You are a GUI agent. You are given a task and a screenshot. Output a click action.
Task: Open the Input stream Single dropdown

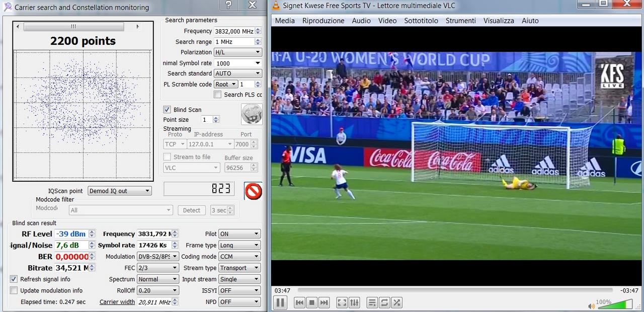point(239,279)
